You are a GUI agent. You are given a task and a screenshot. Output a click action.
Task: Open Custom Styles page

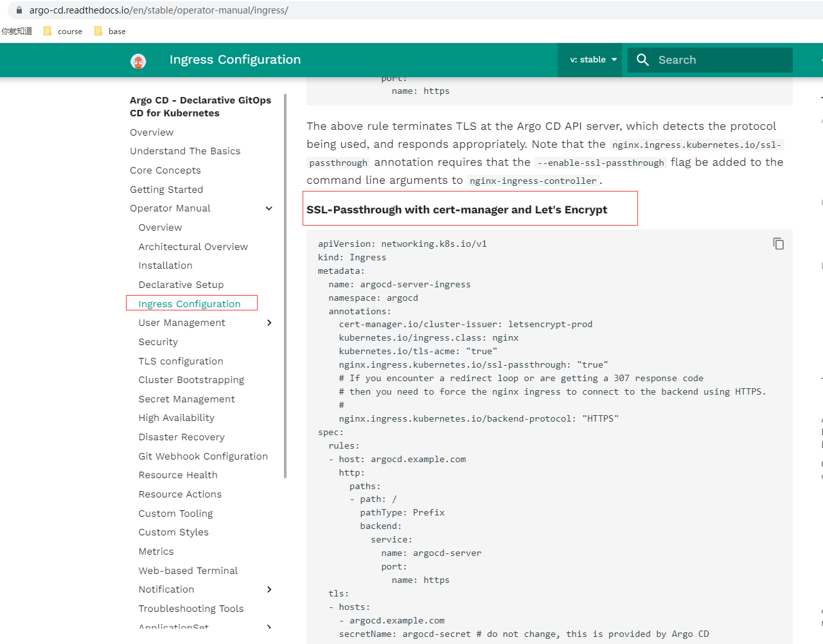173,532
